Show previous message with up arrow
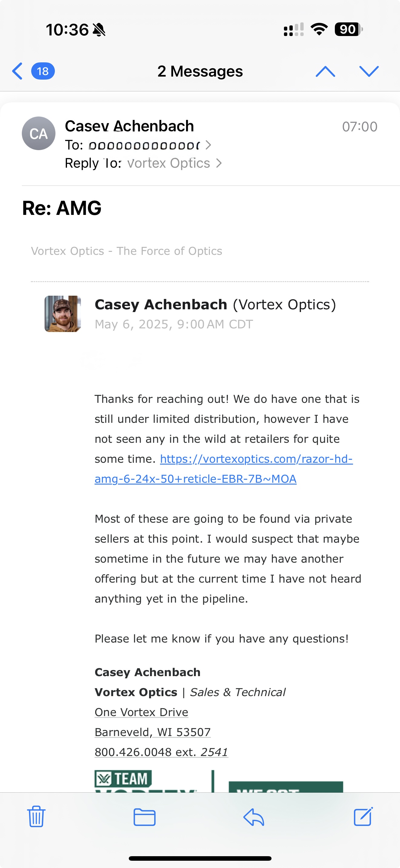The width and height of the screenshot is (400, 868). [325, 71]
